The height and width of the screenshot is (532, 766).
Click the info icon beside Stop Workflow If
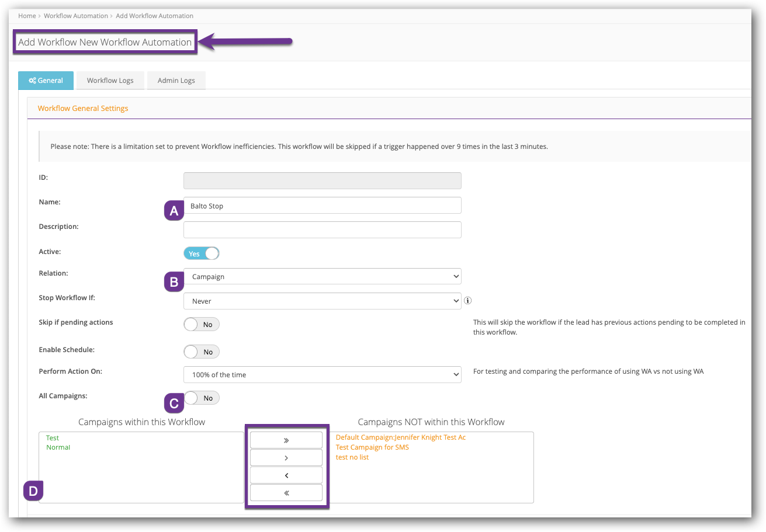pyautogui.click(x=467, y=301)
